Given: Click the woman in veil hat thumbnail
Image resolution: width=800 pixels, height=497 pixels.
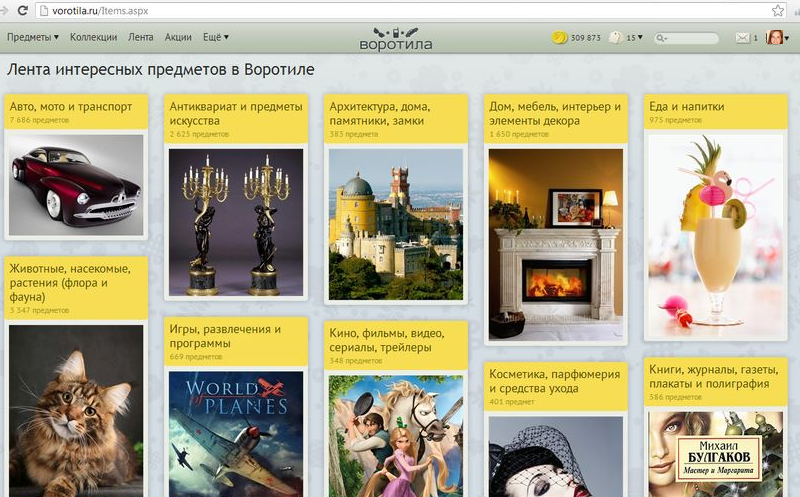Looking at the screenshot, I should [556, 457].
